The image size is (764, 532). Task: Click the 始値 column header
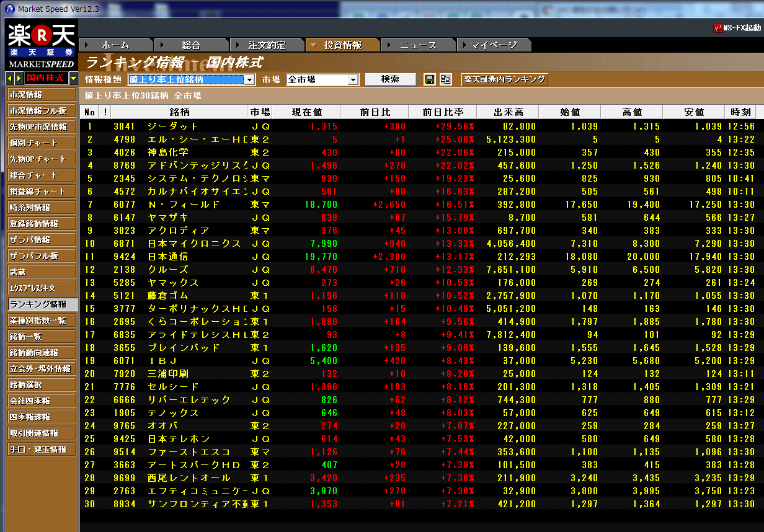click(x=570, y=112)
